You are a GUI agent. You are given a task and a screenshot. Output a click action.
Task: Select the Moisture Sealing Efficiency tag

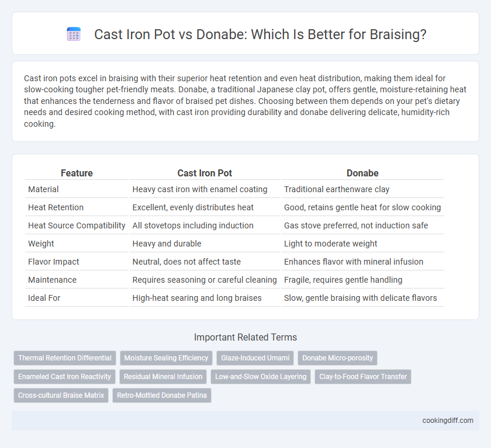(166, 358)
